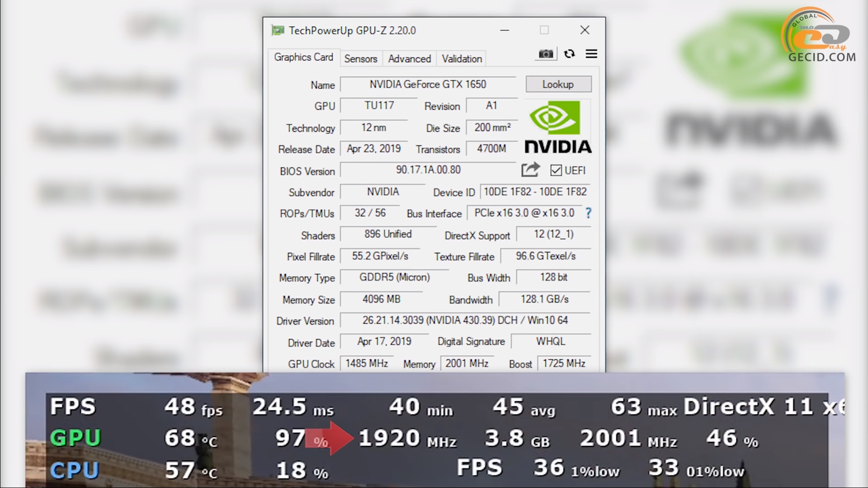The width and height of the screenshot is (868, 488).
Task: Click the overlay frametime 24.5 ms
Action: point(293,407)
